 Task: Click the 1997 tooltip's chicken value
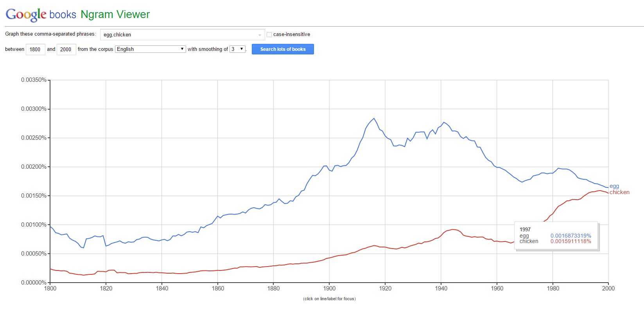pos(570,241)
